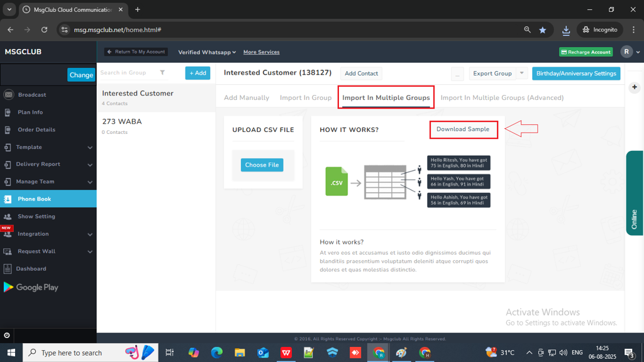Screen dimensions: 644x362
Task: Open a new browser tab
Action: [x=138, y=9]
